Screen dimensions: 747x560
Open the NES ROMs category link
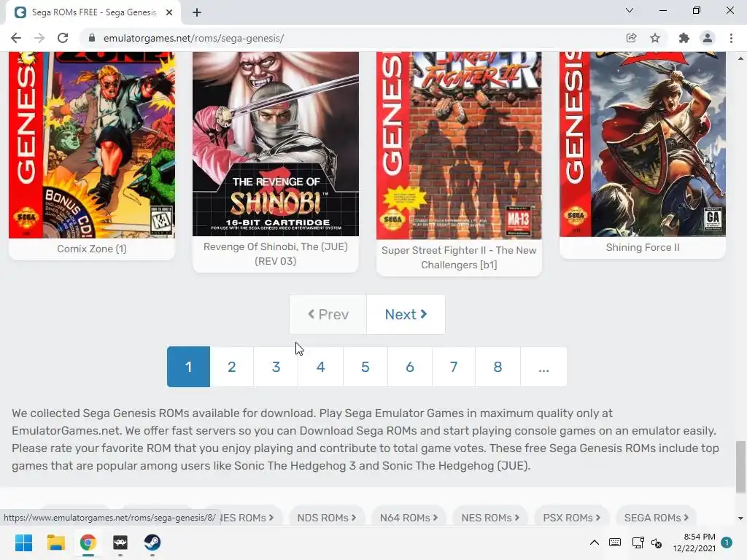click(490, 517)
